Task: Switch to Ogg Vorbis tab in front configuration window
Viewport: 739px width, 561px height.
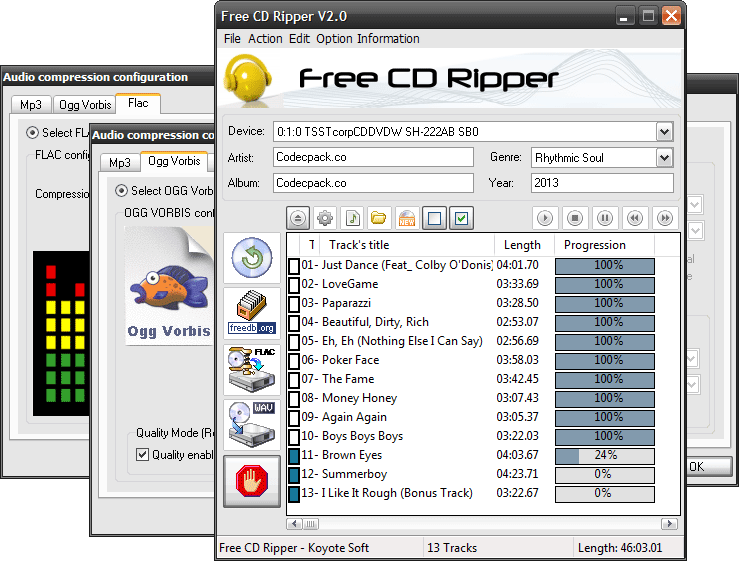Action: pos(174,161)
